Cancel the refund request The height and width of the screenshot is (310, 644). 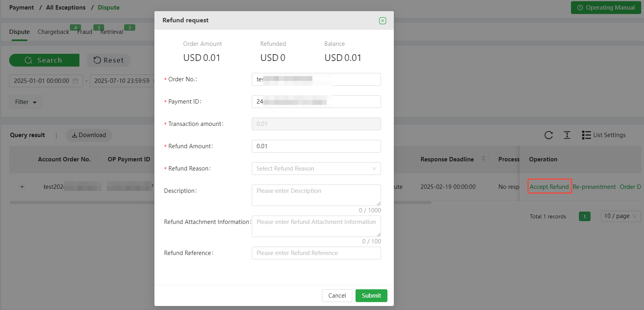pyautogui.click(x=337, y=296)
